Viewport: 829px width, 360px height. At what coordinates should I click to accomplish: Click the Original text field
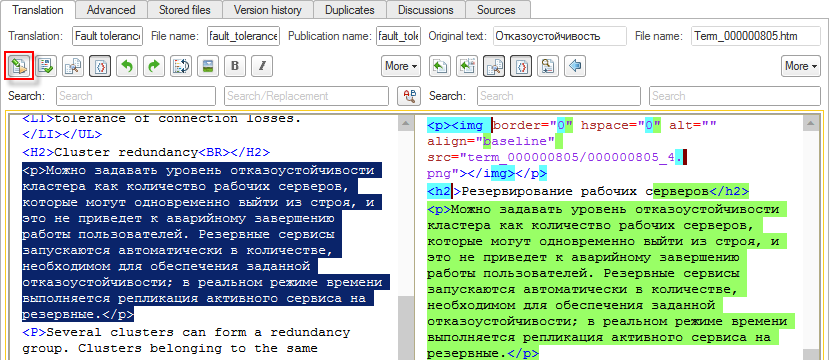click(559, 36)
